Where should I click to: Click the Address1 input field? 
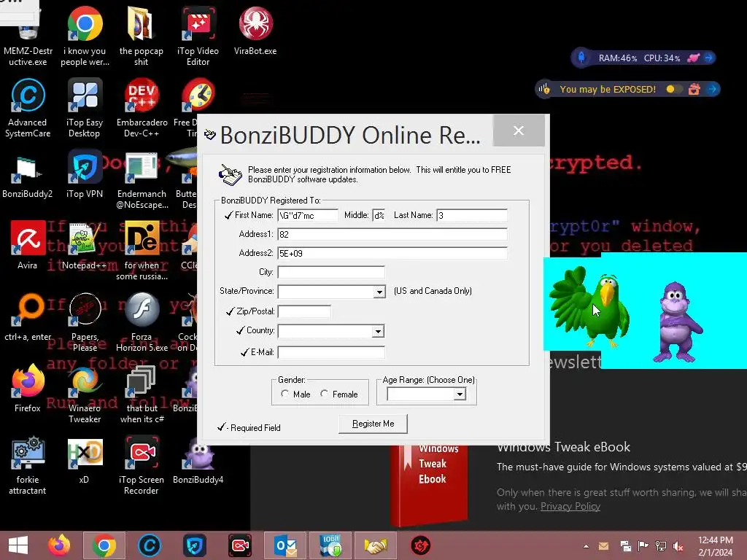point(392,234)
